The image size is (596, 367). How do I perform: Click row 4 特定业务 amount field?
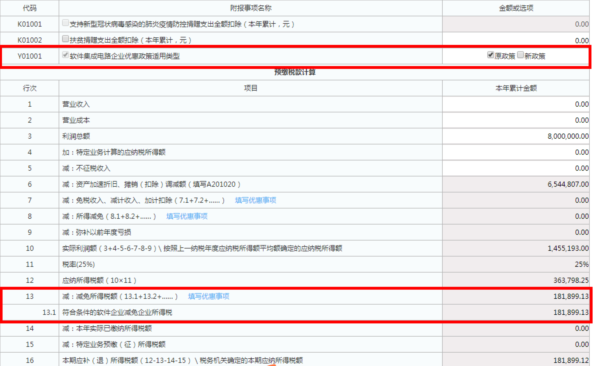click(x=516, y=152)
